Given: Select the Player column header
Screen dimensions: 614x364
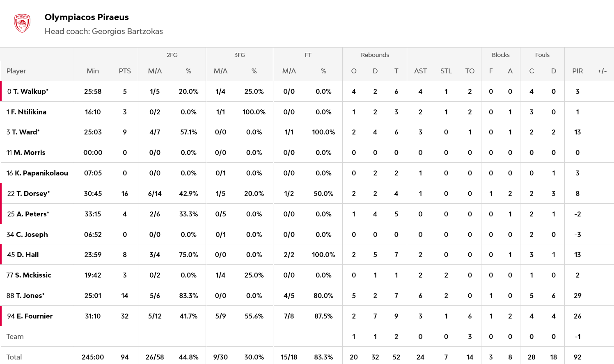Looking at the screenshot, I should [16, 71].
